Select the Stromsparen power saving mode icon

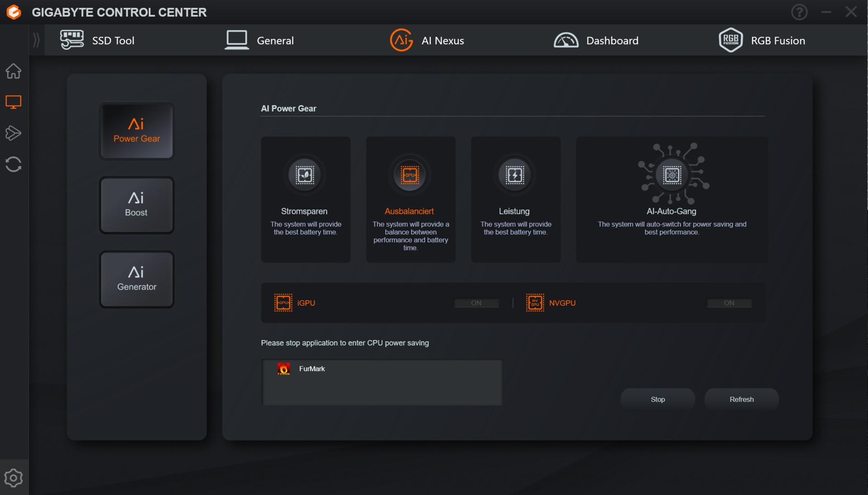(x=305, y=175)
